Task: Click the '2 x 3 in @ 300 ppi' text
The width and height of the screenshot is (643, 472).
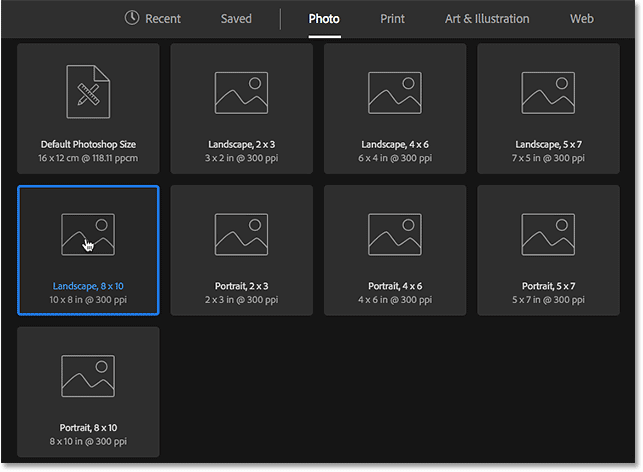Action: [242, 300]
